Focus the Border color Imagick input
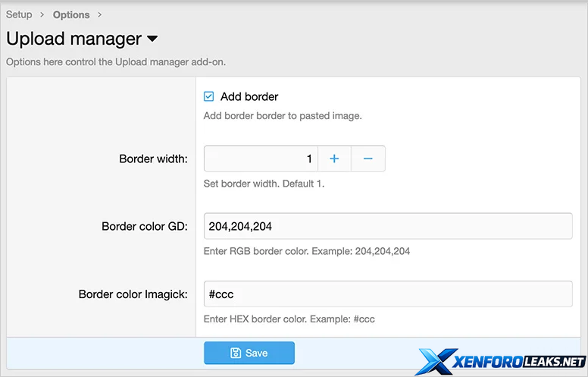The height and width of the screenshot is (377, 588). pos(387,294)
